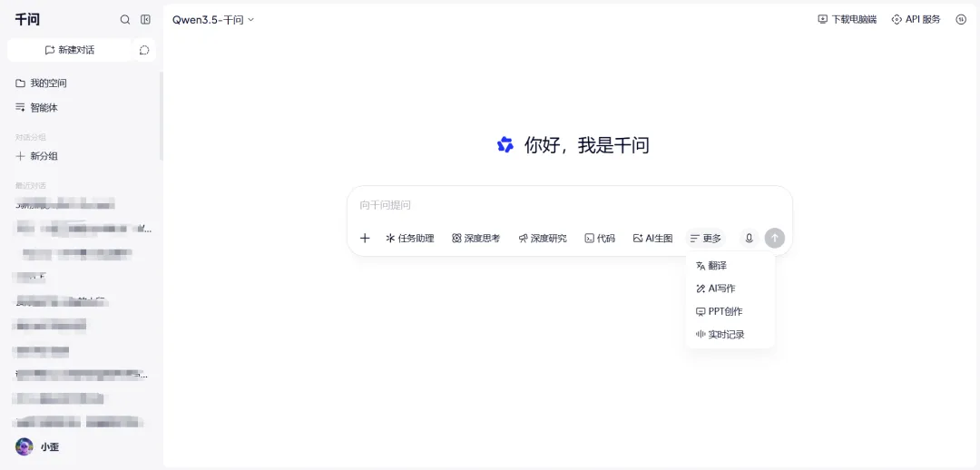Click the send arrow button
The height and width of the screenshot is (470, 980).
(x=774, y=238)
